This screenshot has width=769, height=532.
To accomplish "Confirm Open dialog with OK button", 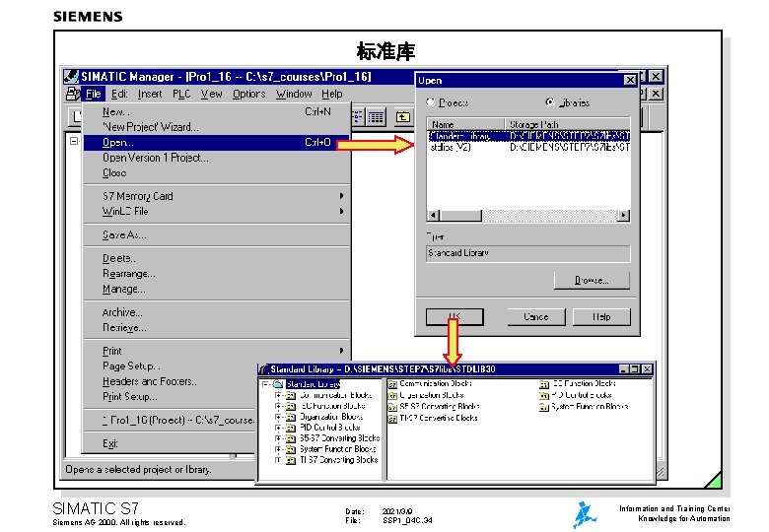I will point(454,317).
